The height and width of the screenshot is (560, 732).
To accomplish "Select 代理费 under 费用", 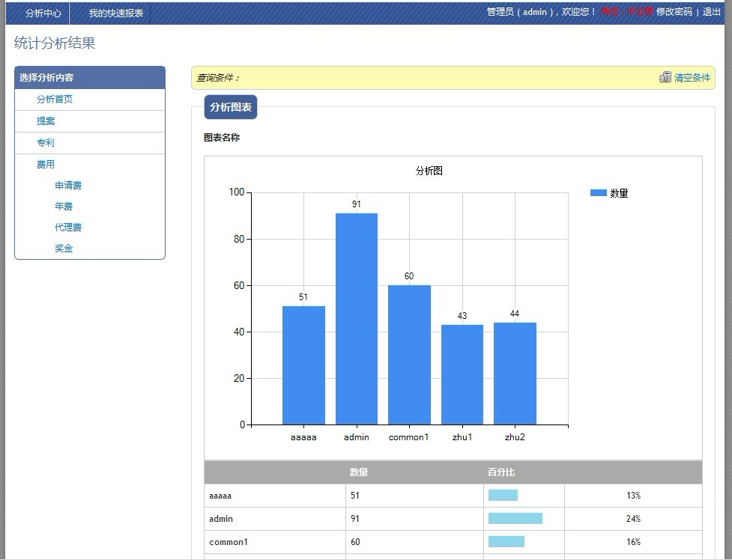I will 68,228.
